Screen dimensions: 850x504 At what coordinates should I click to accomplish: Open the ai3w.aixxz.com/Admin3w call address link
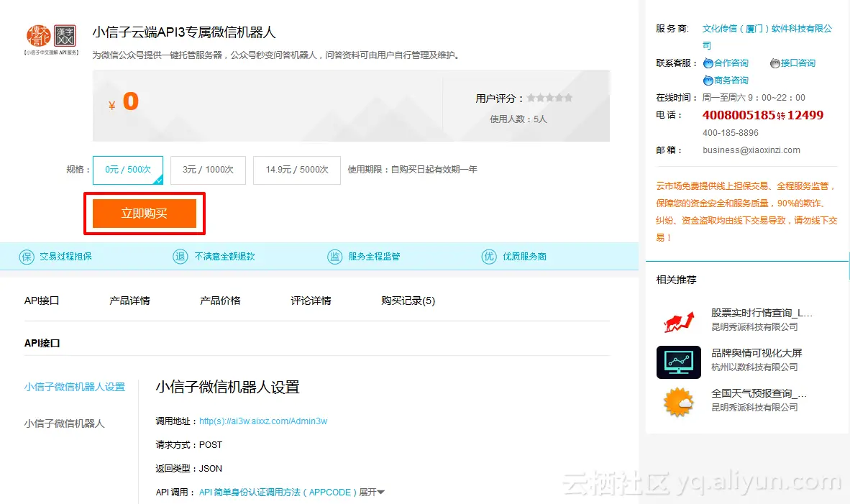pos(263,421)
